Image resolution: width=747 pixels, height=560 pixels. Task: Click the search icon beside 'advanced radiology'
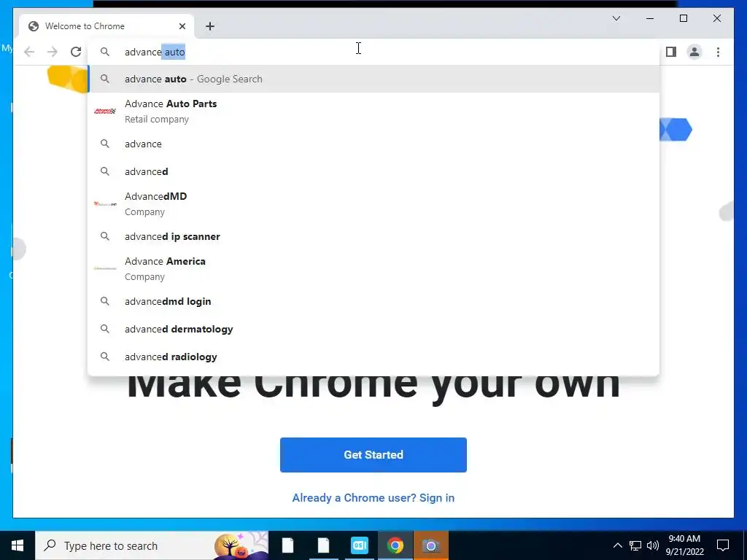[x=105, y=357]
